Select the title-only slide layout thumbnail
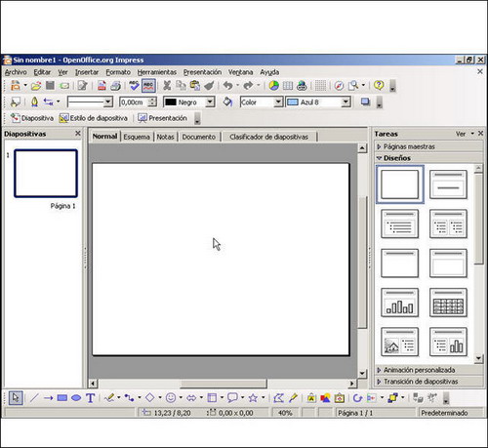Viewport: 488px width, 448px height. tap(399, 264)
